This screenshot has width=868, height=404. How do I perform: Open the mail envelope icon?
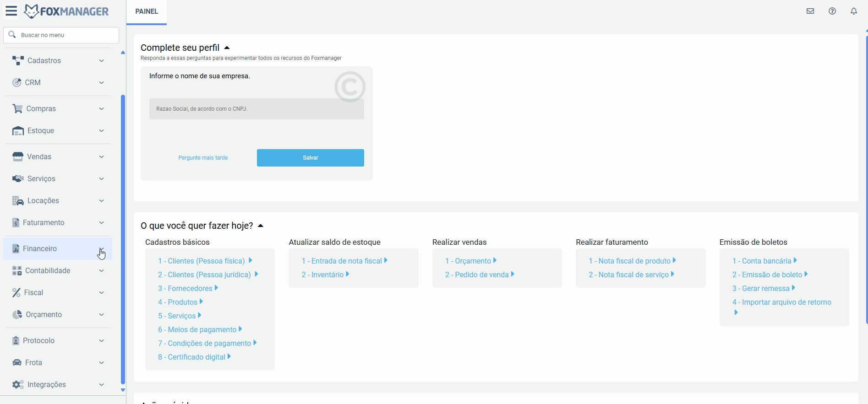tap(810, 11)
